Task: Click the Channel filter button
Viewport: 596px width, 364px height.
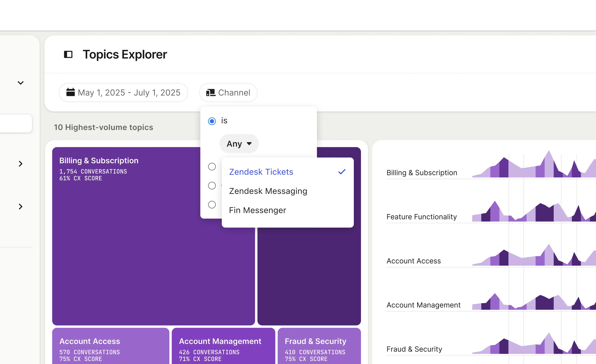Action: [228, 93]
